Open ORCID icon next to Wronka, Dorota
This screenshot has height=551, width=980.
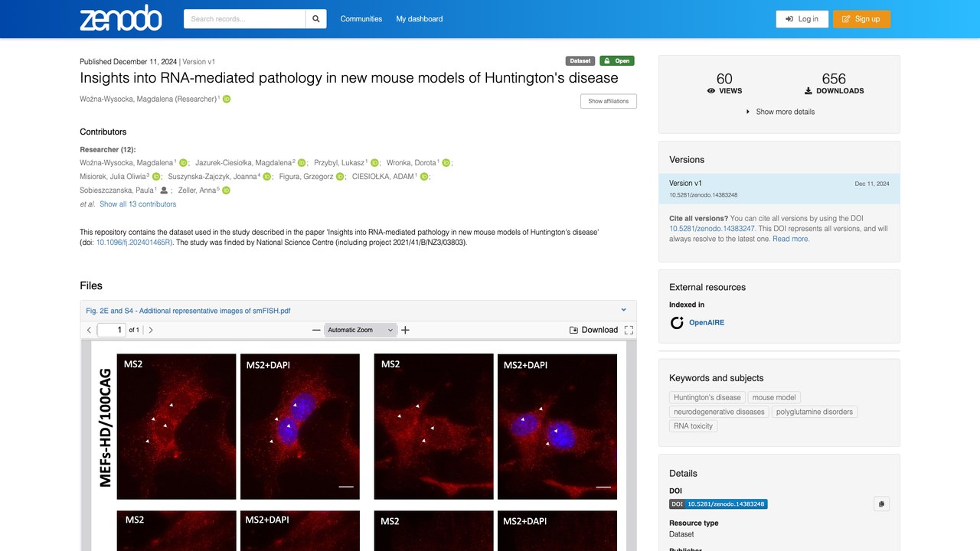446,163
